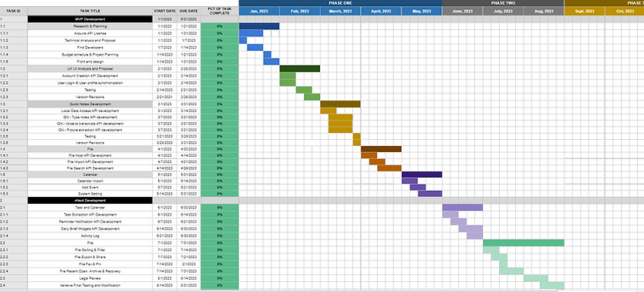This screenshot has width=644, height=292.
Task: Select Budget schedule & Project Planning cell
Action: coord(90,54)
